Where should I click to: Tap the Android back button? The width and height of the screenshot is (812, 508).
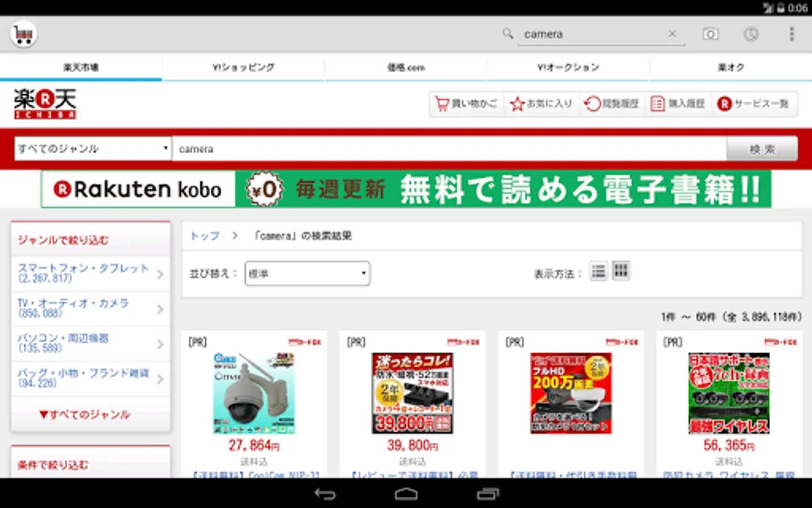(325, 494)
